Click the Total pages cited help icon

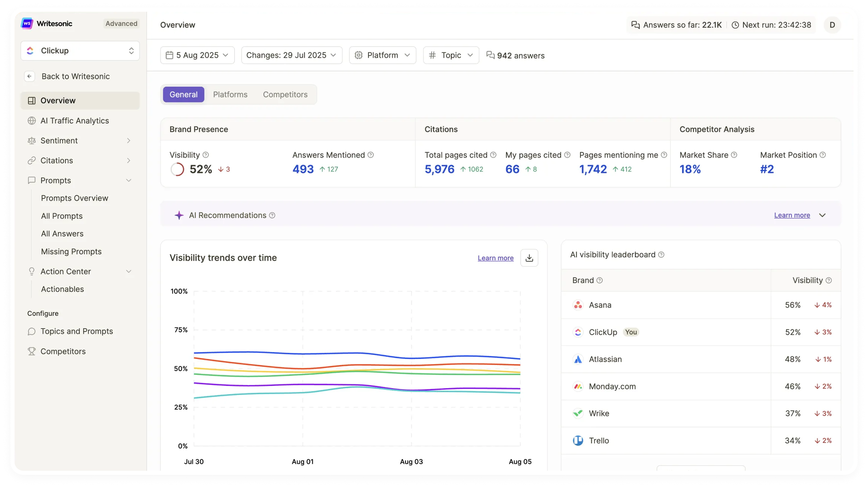pos(493,155)
